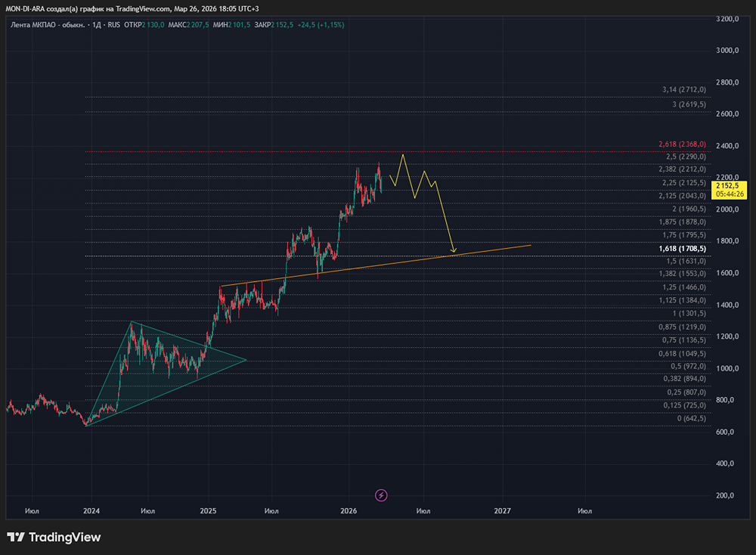The height and width of the screenshot is (555, 756).
Task: Click the purple lightning event icon
Action: 381,495
